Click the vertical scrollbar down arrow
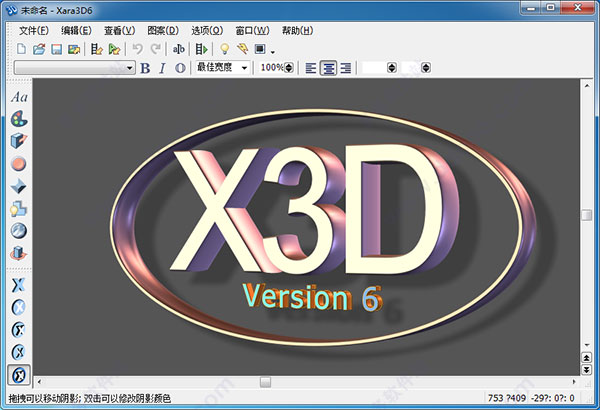Image resolution: width=600 pixels, height=410 pixels. point(586,345)
